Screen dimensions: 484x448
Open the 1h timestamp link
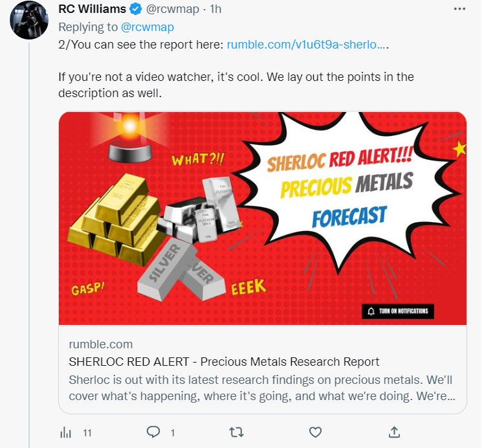(x=215, y=9)
